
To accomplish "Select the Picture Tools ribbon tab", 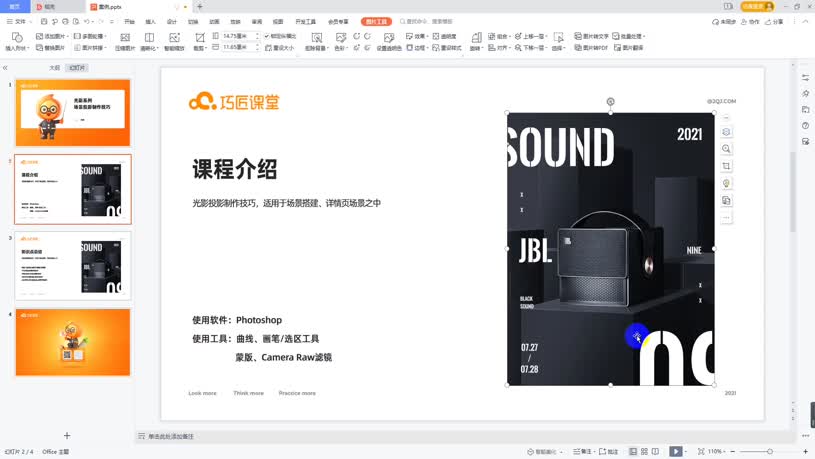I will click(x=376, y=21).
